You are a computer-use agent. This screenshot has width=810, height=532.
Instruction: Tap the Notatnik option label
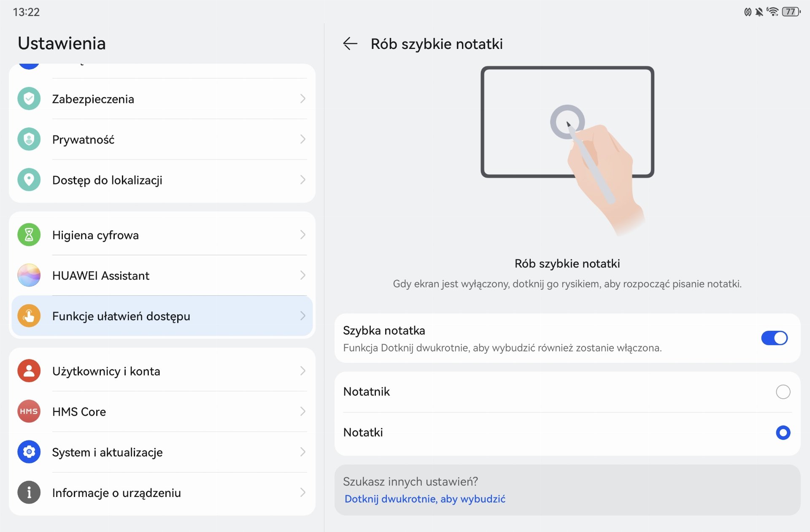tap(366, 392)
